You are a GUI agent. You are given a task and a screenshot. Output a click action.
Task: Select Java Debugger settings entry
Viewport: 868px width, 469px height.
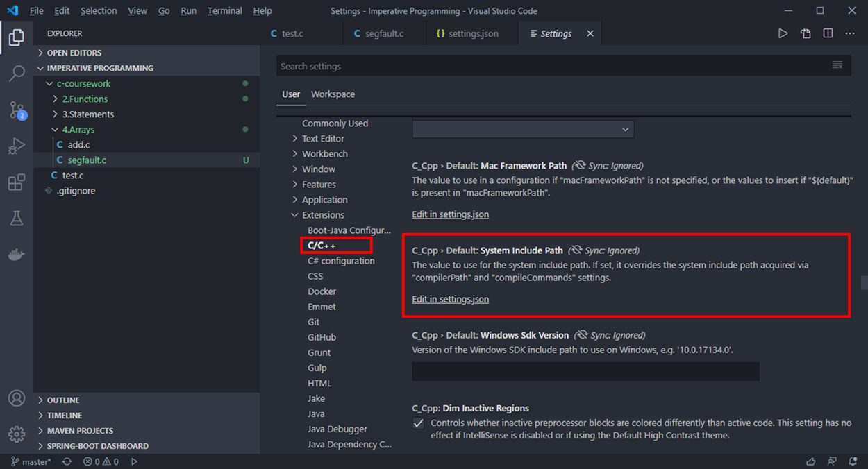tap(337, 429)
